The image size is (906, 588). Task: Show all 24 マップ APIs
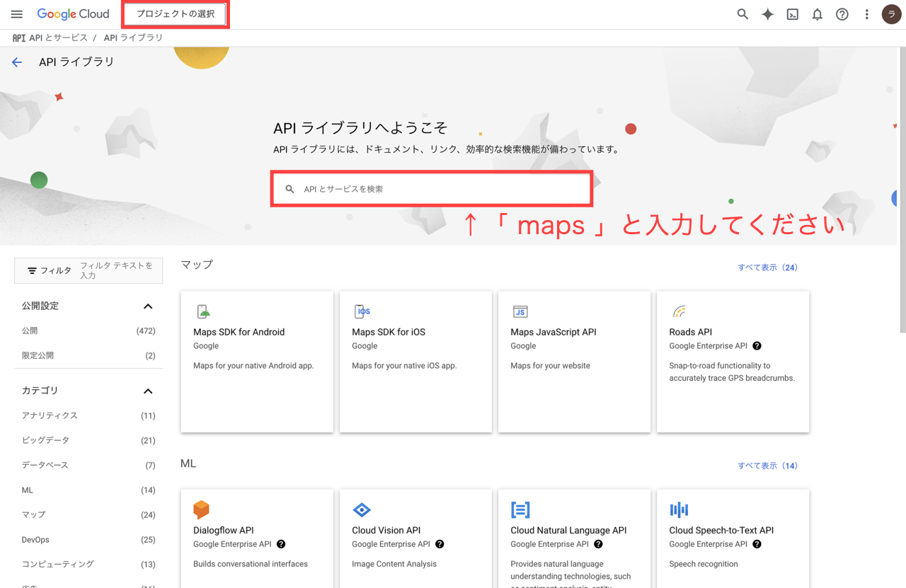click(x=767, y=267)
